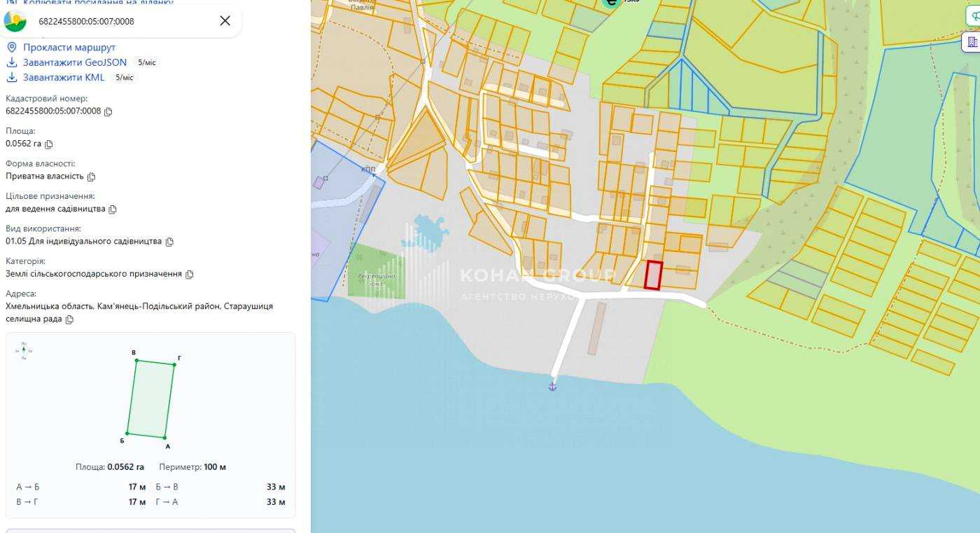Click the 5/міс badge beside KML

click(x=124, y=77)
